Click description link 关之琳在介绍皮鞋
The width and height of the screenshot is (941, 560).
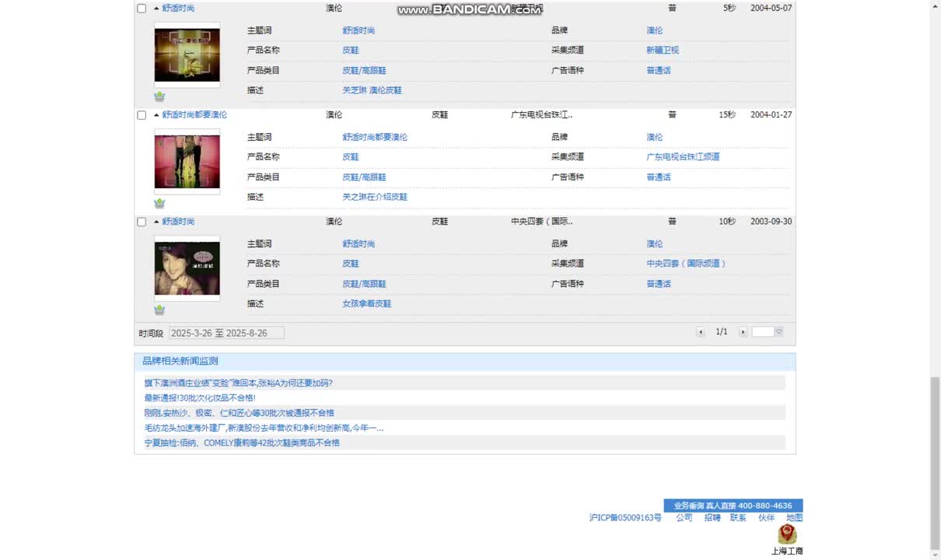[375, 197]
